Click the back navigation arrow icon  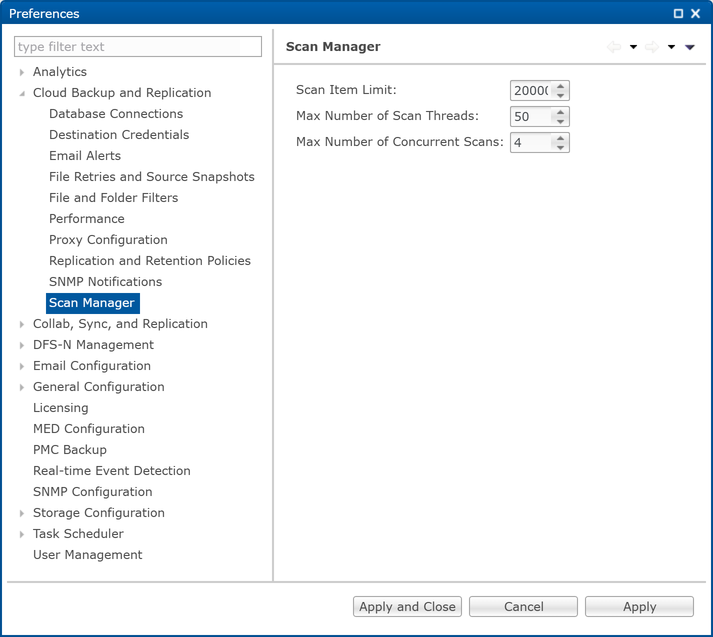click(614, 47)
